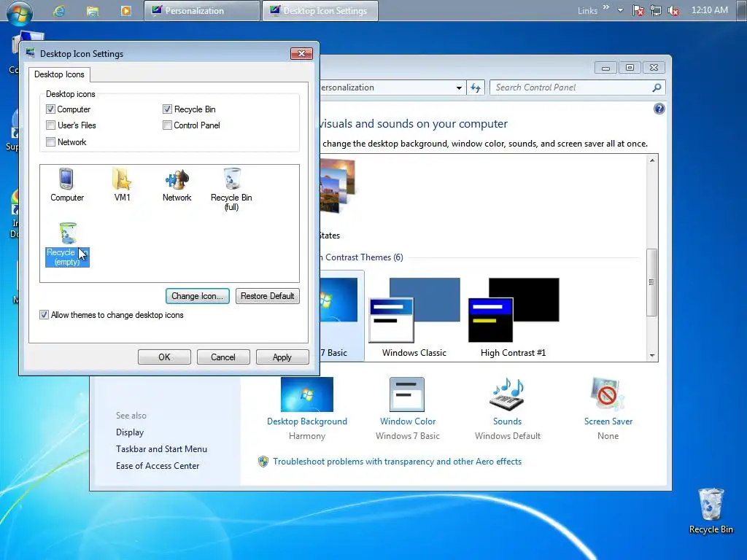Select the Recycle Bin (full) icon
The width and height of the screenshot is (747, 560).
pyautogui.click(x=231, y=189)
